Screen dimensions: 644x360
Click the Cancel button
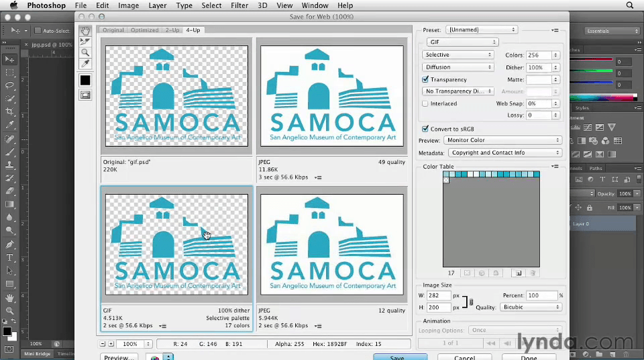click(464, 357)
